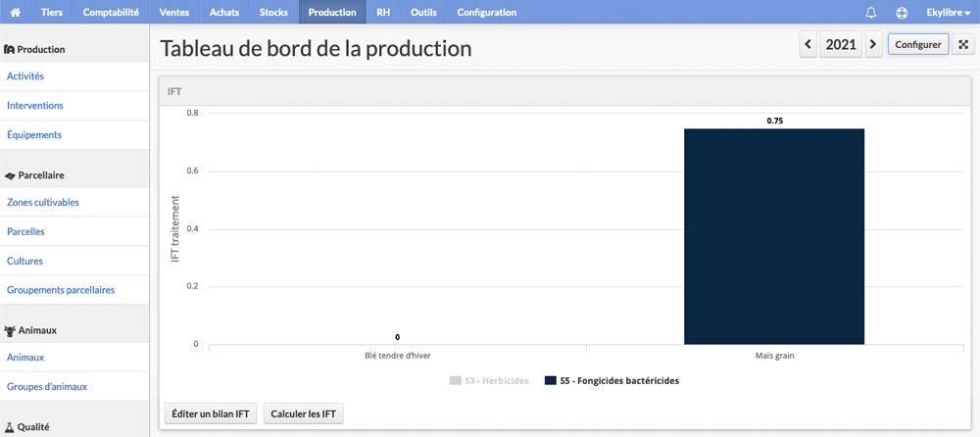Toggle S5 - Fongicides bactéricides legend series
Image resolution: width=980 pixels, height=437 pixels.
(x=612, y=380)
